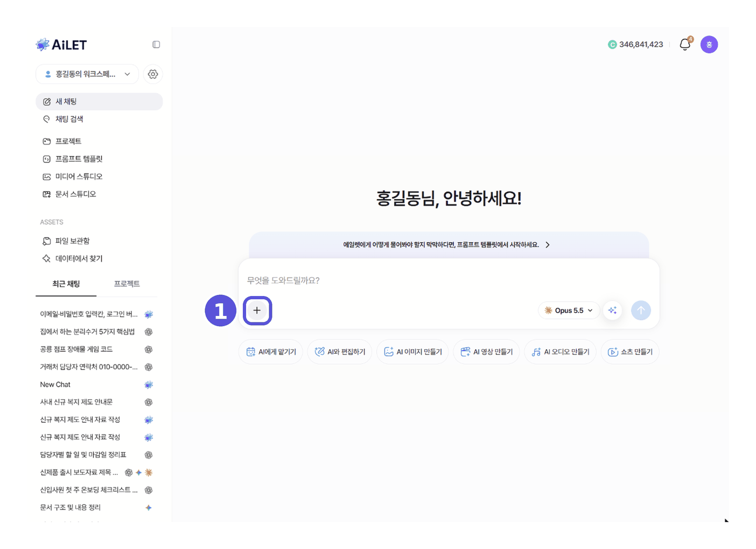The image size is (756, 549).
Task: Open the New Chat entry
Action: pyautogui.click(x=55, y=385)
